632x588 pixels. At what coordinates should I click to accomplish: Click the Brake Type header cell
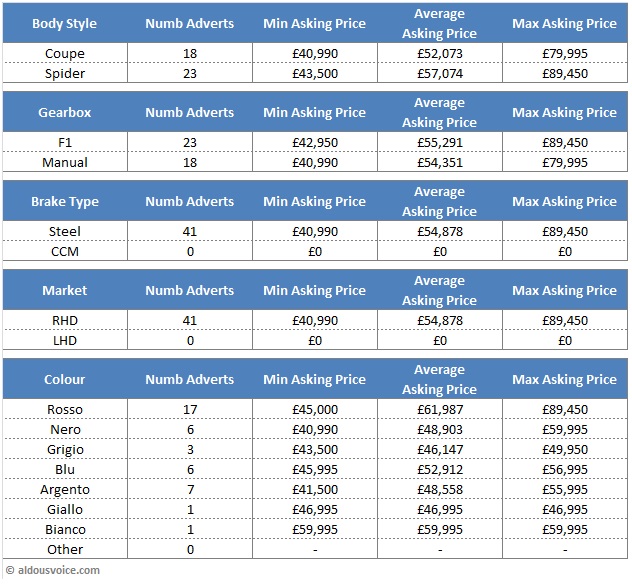(66, 201)
